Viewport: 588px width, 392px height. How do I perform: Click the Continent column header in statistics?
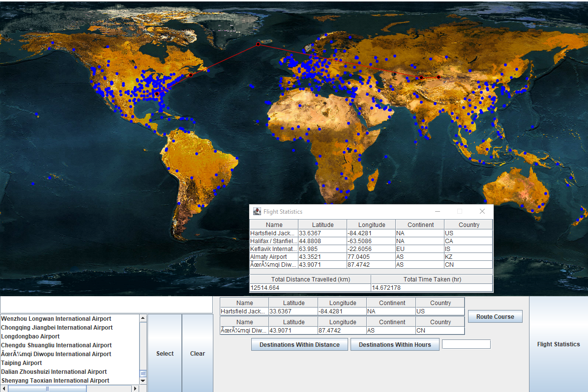pyautogui.click(x=420, y=224)
